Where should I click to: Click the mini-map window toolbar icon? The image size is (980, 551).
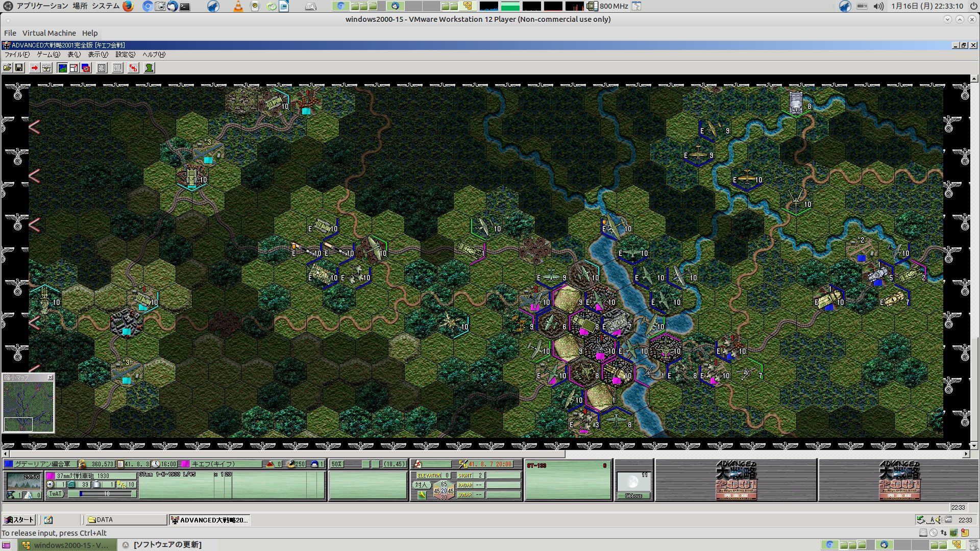pyautogui.click(x=74, y=68)
